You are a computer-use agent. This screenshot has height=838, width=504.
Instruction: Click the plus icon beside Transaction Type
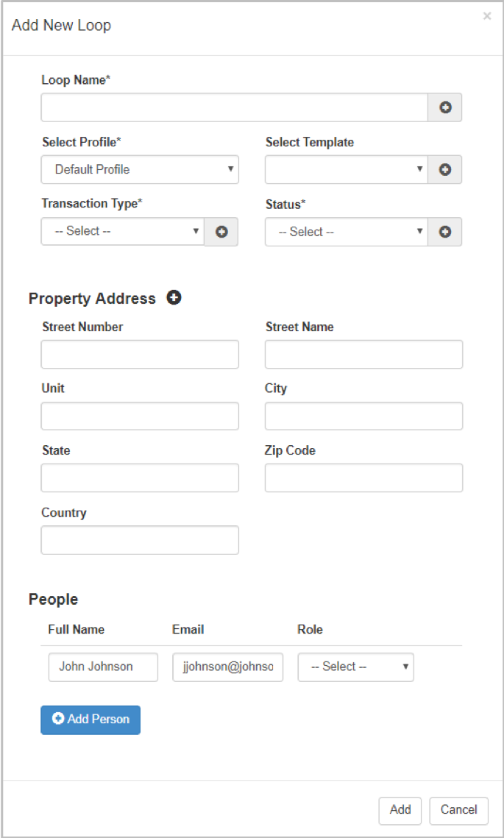[221, 232]
